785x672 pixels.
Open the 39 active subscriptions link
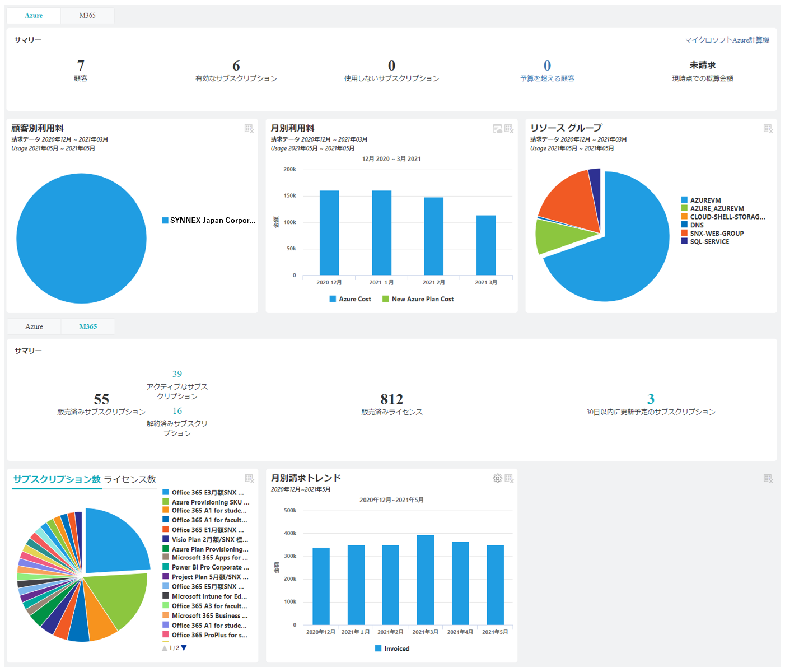pyautogui.click(x=177, y=374)
